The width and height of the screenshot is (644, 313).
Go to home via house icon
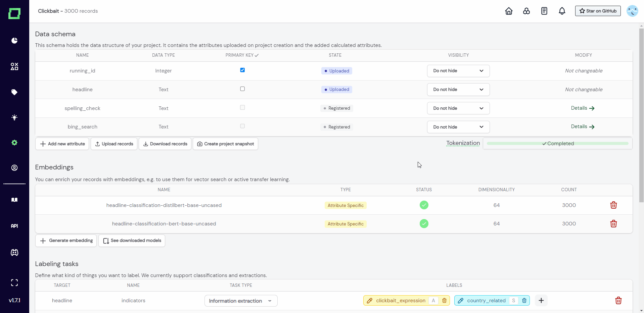coord(509,11)
